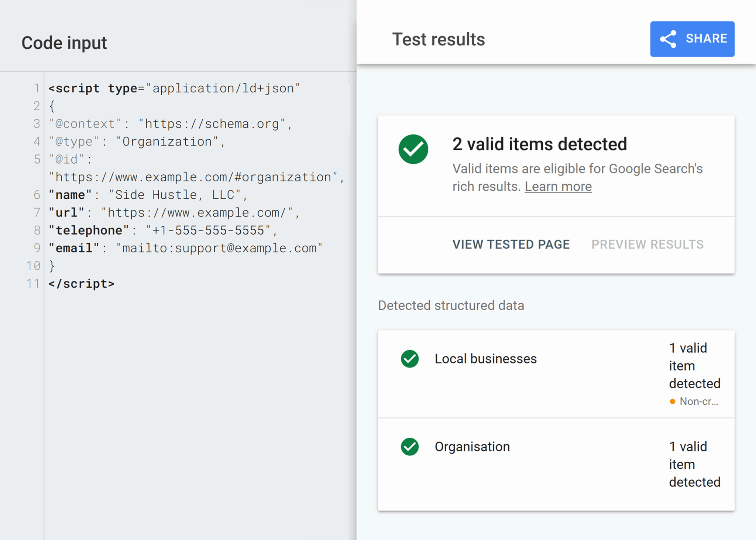The image size is (756, 540).
Task: Click the "@id" key in the code
Action: pos(67,159)
